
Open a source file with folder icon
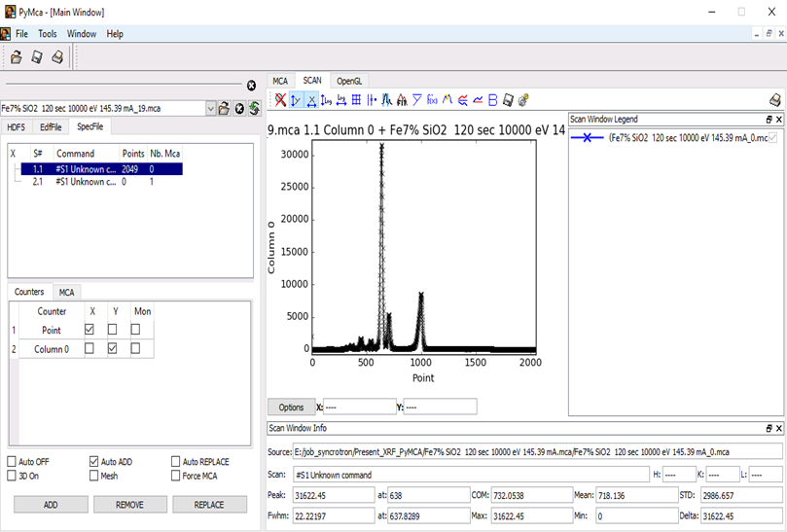click(x=225, y=108)
